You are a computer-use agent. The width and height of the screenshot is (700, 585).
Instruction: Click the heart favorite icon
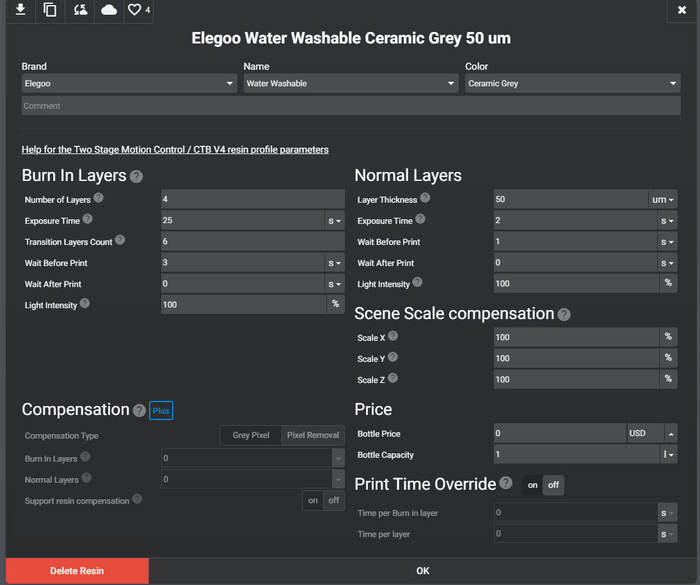pos(134,9)
